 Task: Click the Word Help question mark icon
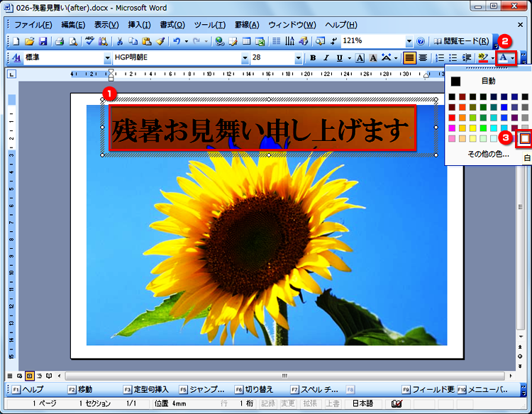coord(421,41)
